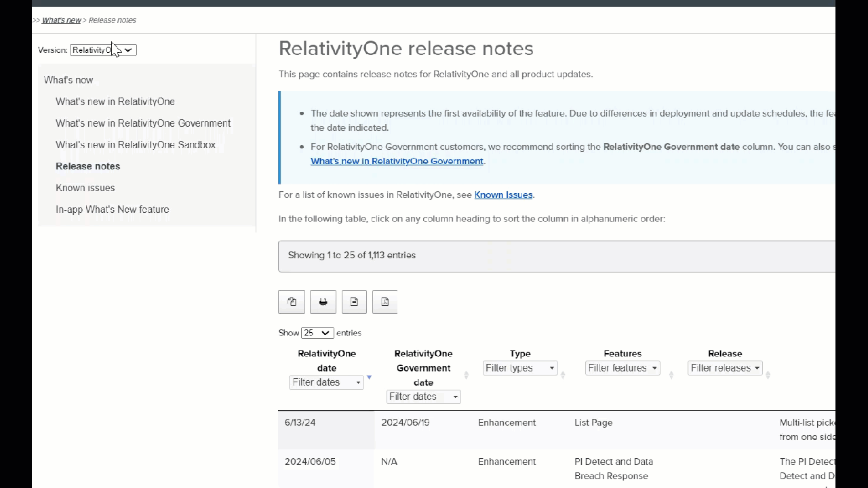Sort by Type column header
868x488 pixels.
[520, 353]
